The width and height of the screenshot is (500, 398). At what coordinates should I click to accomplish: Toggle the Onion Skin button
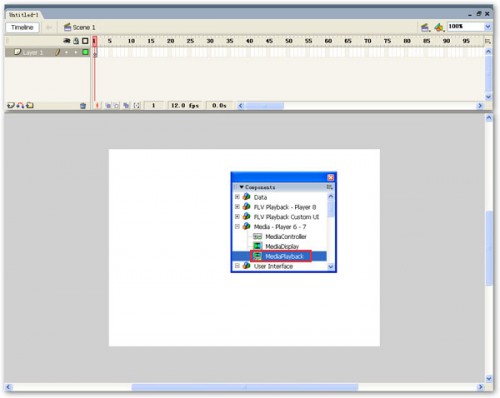click(108, 106)
